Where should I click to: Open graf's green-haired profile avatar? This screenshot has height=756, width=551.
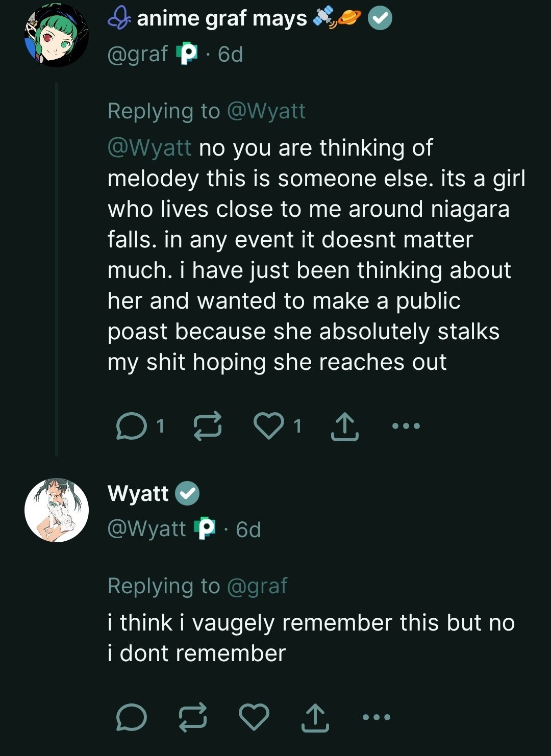click(56, 35)
